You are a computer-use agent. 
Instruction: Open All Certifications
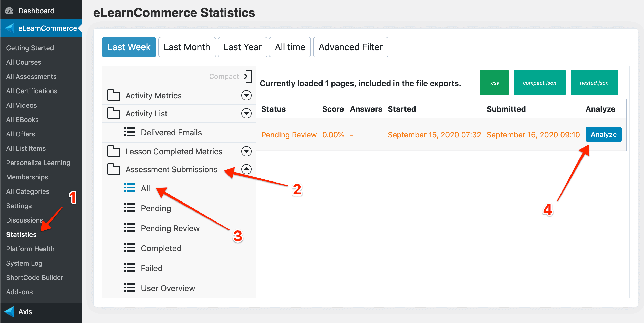tap(32, 91)
